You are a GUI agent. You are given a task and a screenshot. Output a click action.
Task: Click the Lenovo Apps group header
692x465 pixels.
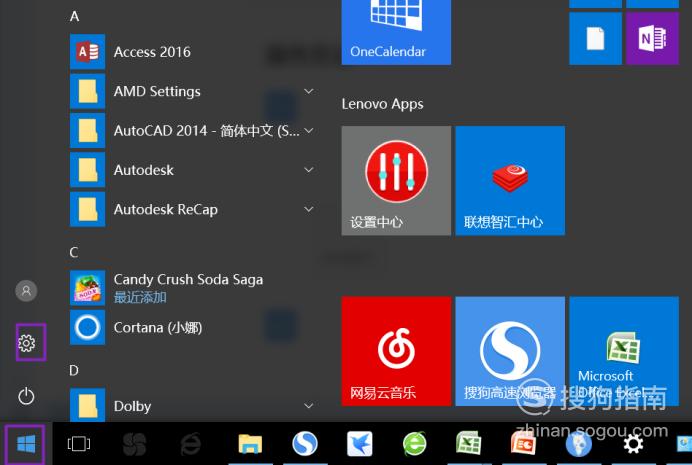[x=382, y=104]
